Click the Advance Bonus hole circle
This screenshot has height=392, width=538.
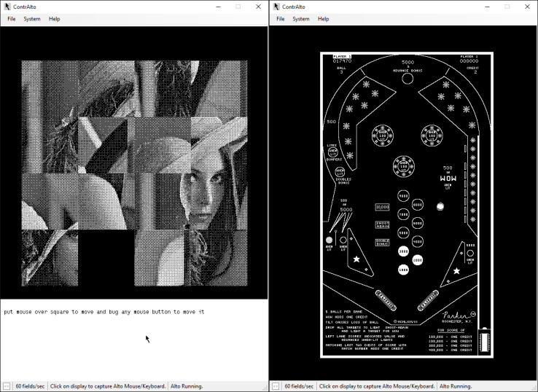[408, 79]
